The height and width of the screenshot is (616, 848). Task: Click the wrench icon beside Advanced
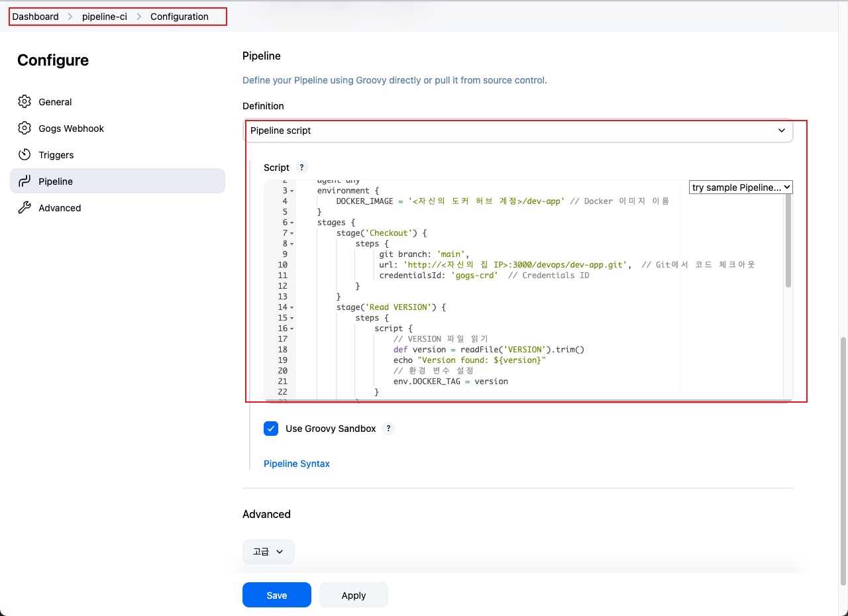click(25, 208)
